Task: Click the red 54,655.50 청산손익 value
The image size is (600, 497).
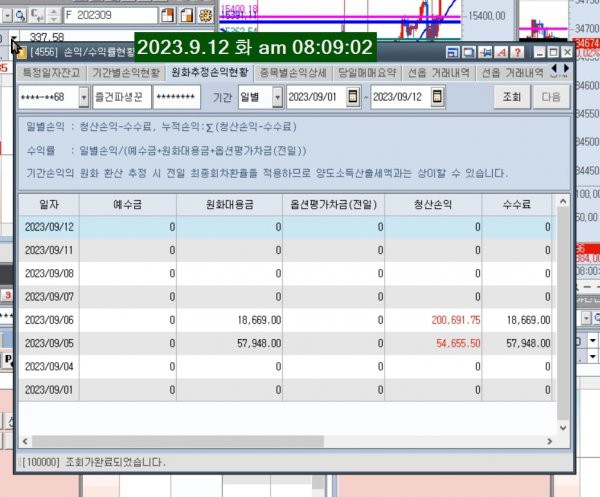Action: click(458, 344)
